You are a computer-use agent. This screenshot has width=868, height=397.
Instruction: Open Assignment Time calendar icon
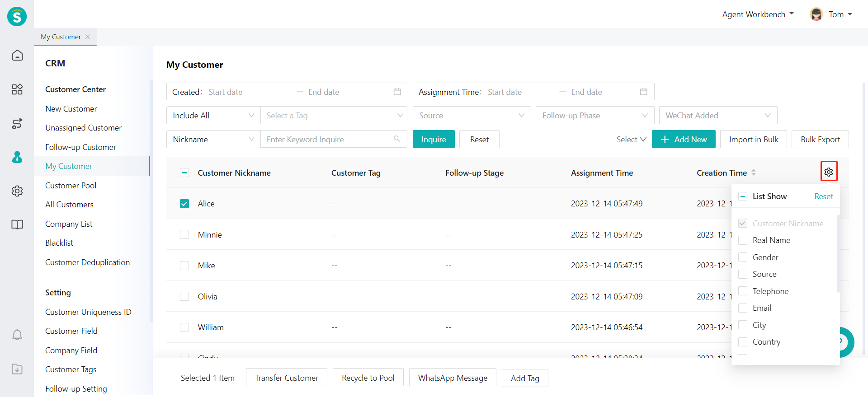click(x=644, y=92)
